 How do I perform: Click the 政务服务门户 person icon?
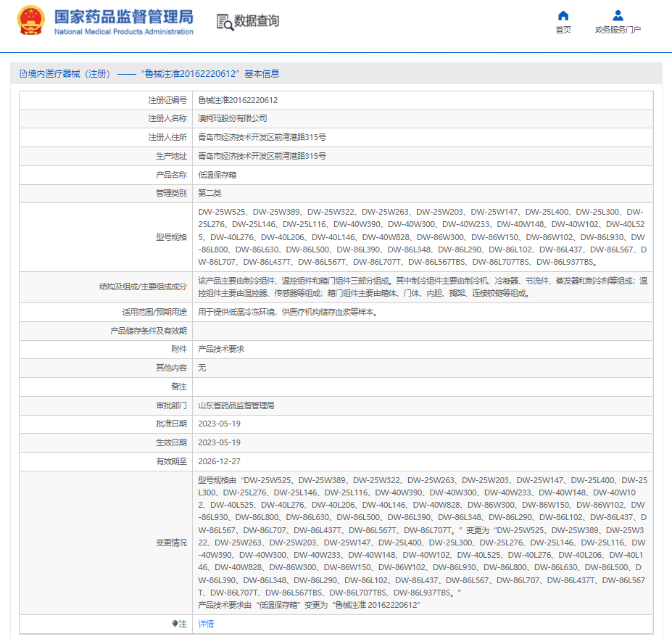click(x=617, y=15)
